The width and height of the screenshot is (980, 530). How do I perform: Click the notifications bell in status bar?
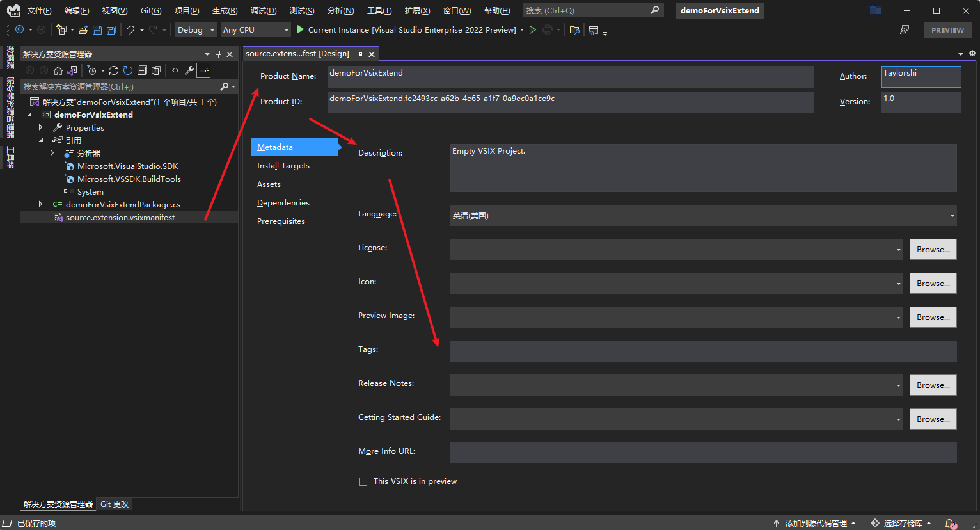(x=951, y=523)
